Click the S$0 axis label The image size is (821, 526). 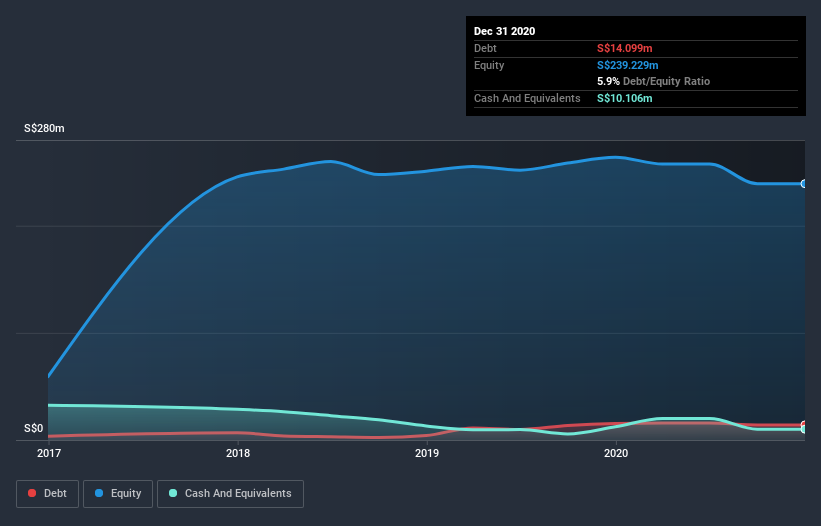pyautogui.click(x=34, y=428)
